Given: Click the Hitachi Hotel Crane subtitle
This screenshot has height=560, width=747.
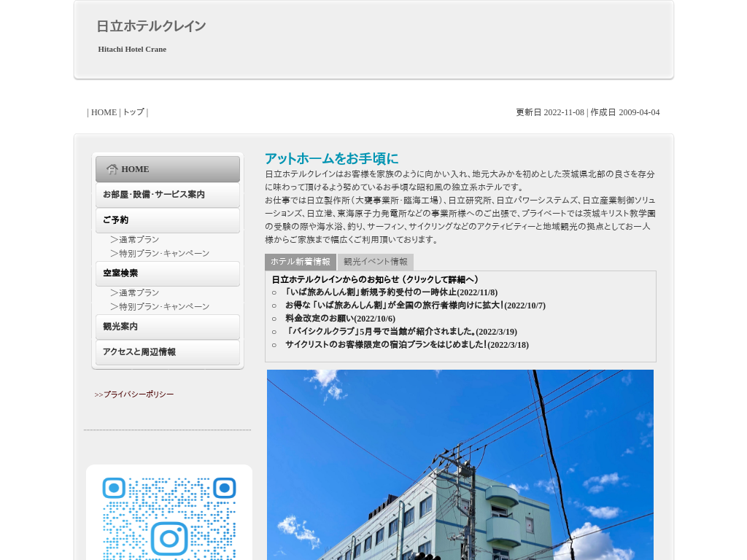Looking at the screenshot, I should click(132, 49).
